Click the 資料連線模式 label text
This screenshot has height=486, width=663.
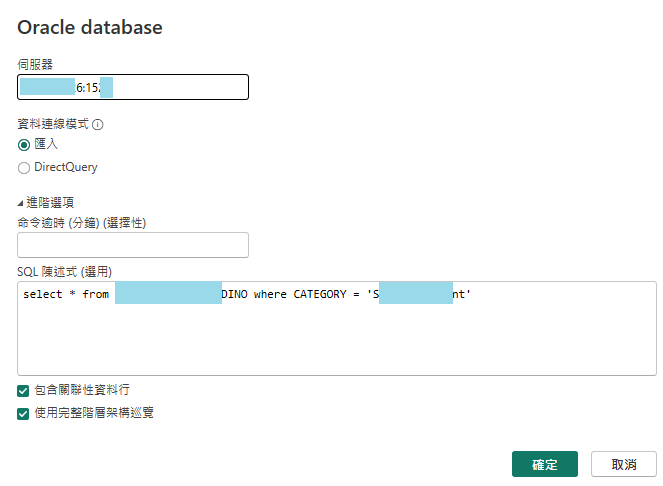[53, 124]
